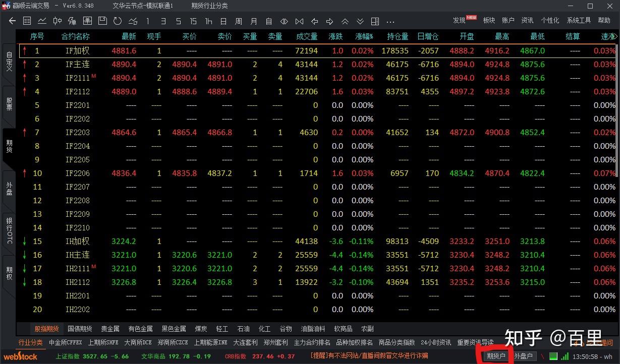Click the back arrow icon in toolbar
The image size is (620, 364).
[x=12, y=21]
